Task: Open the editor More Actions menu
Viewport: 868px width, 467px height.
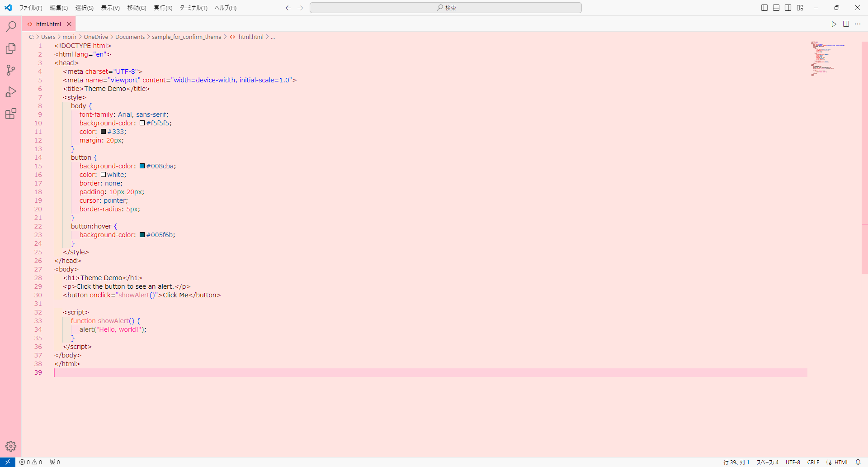Action: pos(858,24)
